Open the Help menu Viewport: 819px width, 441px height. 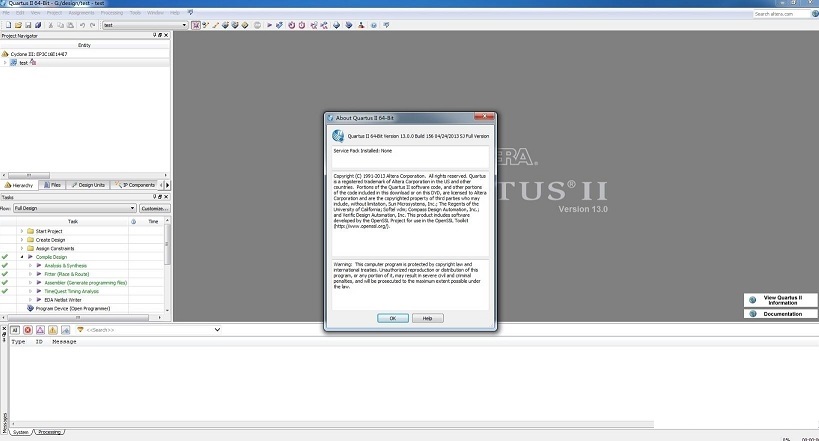pos(175,13)
